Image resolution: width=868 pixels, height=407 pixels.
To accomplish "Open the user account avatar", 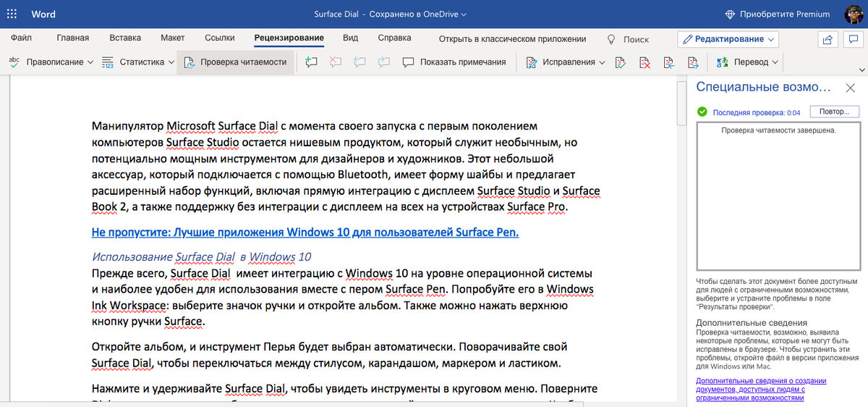I will click(854, 14).
